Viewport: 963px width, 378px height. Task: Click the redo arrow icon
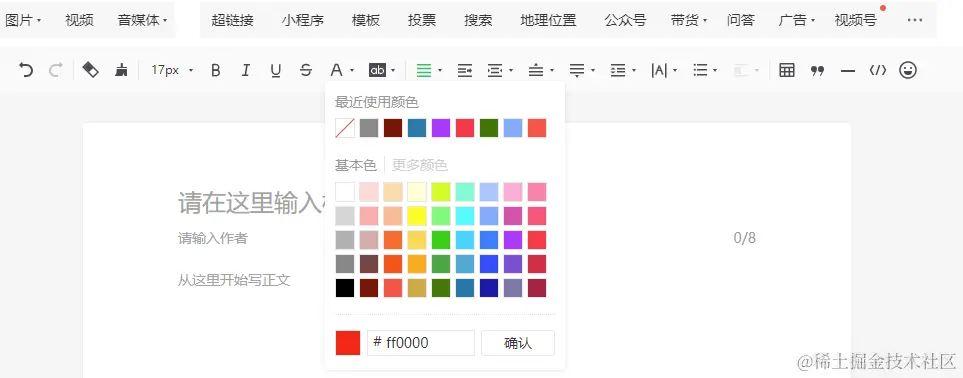pyautogui.click(x=55, y=70)
